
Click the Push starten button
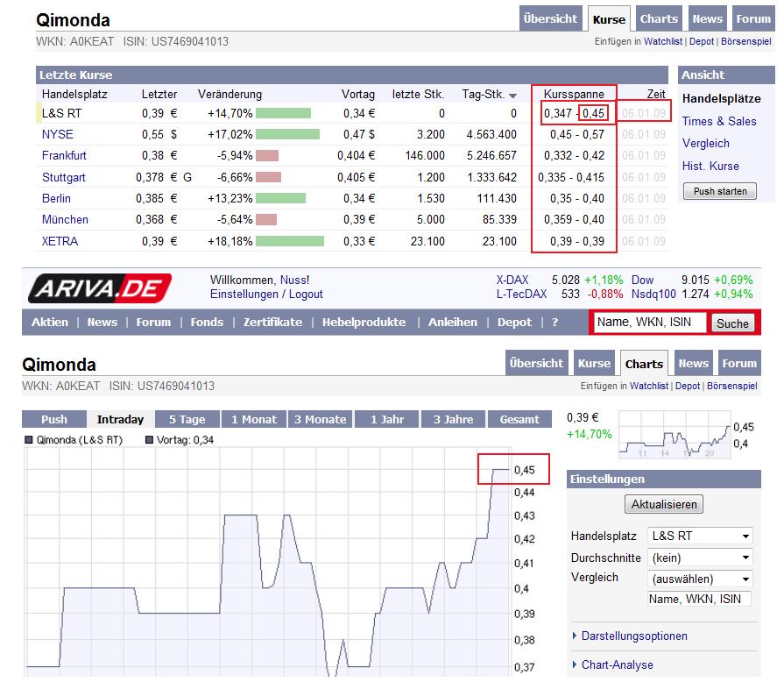pyautogui.click(x=719, y=191)
